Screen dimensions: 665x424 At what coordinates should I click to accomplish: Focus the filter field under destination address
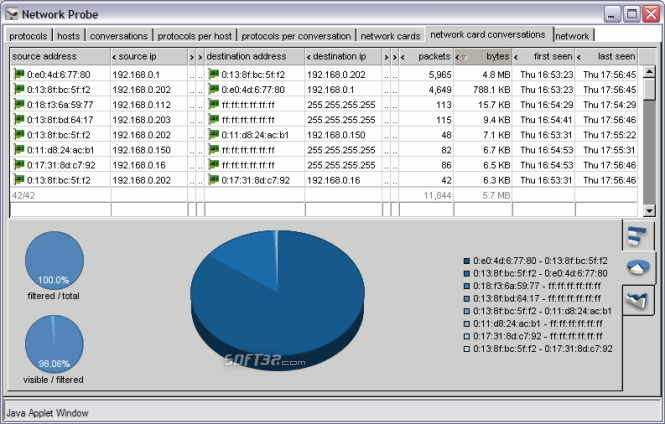[x=254, y=209]
